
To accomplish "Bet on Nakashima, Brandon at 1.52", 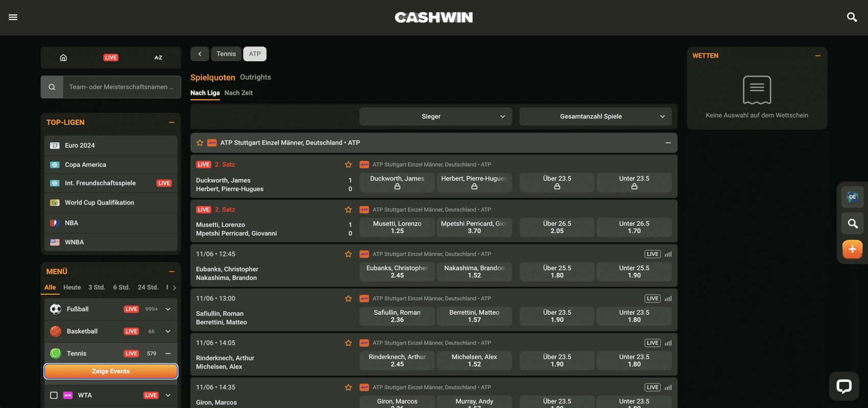I will pyautogui.click(x=474, y=272).
